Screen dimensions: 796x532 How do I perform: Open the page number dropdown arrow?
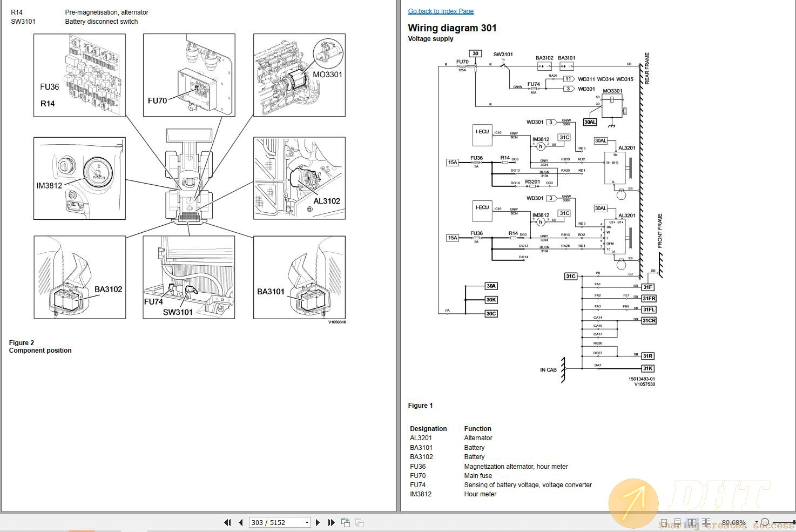(x=307, y=522)
